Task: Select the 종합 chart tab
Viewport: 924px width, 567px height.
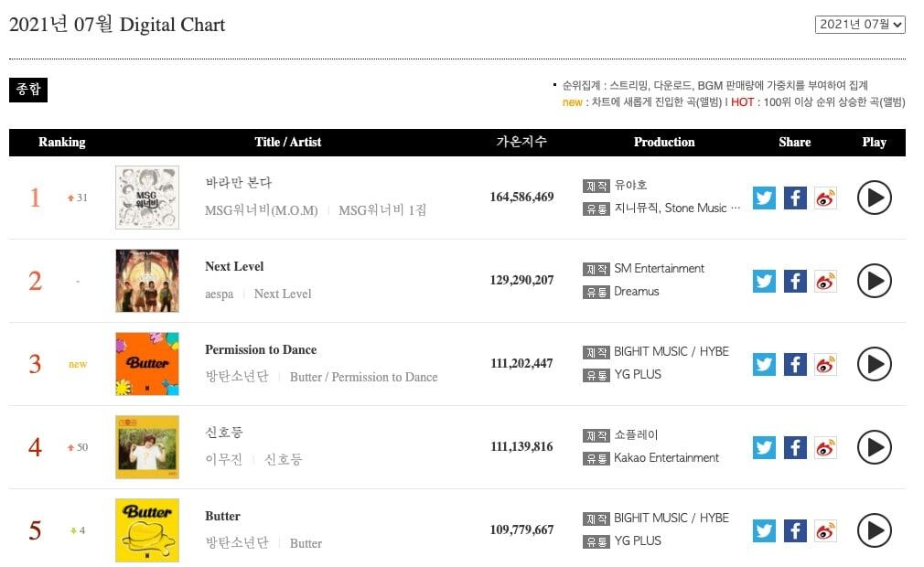Action: tap(27, 90)
